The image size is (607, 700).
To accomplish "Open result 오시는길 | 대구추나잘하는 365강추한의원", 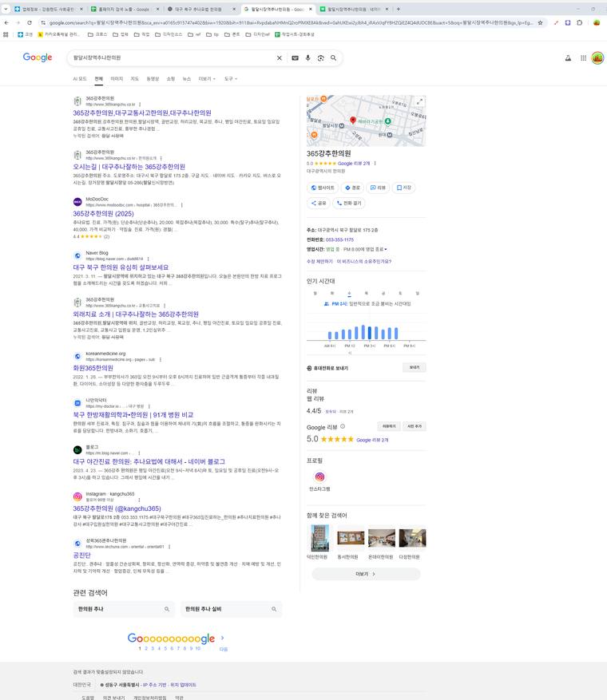I will [x=129, y=167].
